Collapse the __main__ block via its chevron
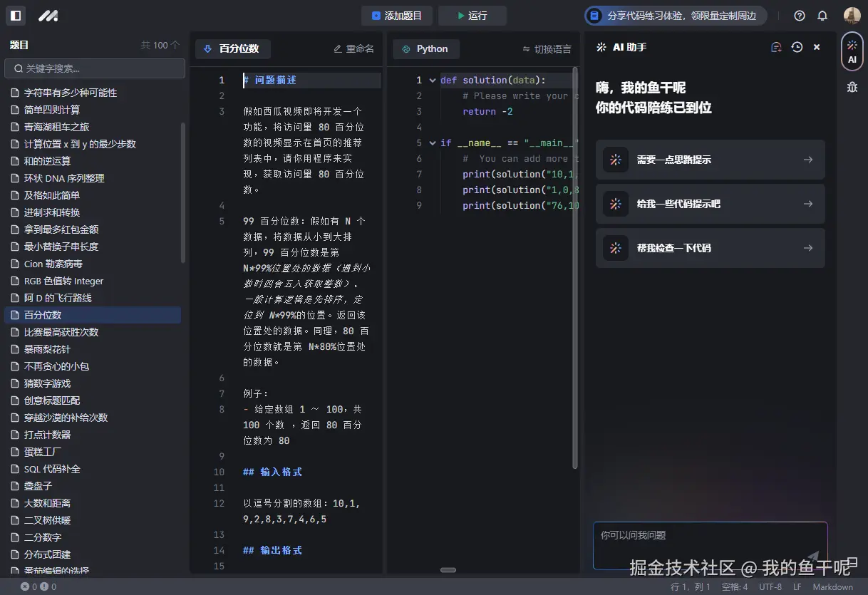 [432, 143]
